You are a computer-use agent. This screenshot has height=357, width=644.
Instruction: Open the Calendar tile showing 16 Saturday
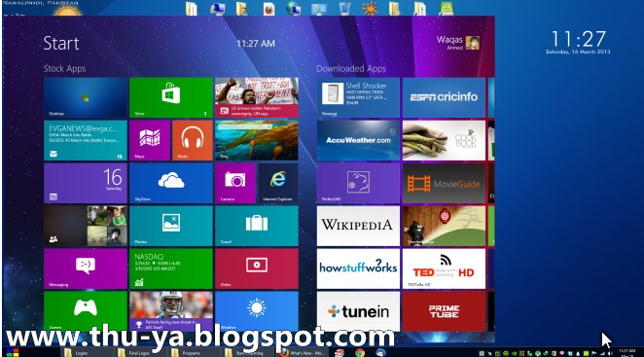coord(86,183)
